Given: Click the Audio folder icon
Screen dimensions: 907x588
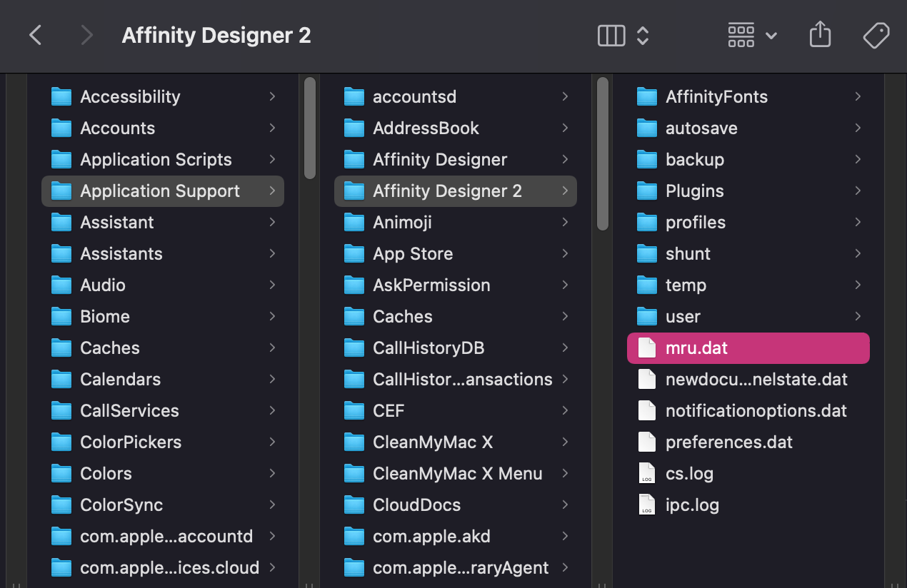Looking at the screenshot, I should [62, 285].
